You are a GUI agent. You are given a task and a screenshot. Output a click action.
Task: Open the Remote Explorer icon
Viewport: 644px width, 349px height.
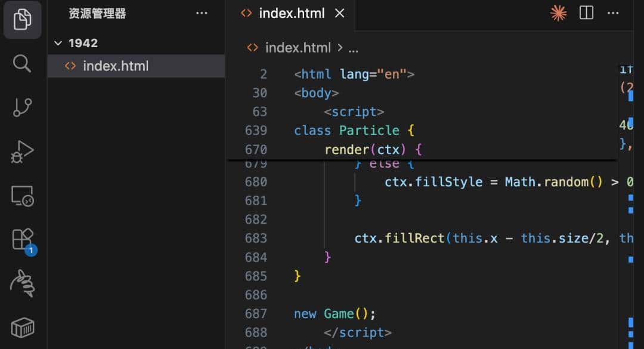[x=22, y=196]
